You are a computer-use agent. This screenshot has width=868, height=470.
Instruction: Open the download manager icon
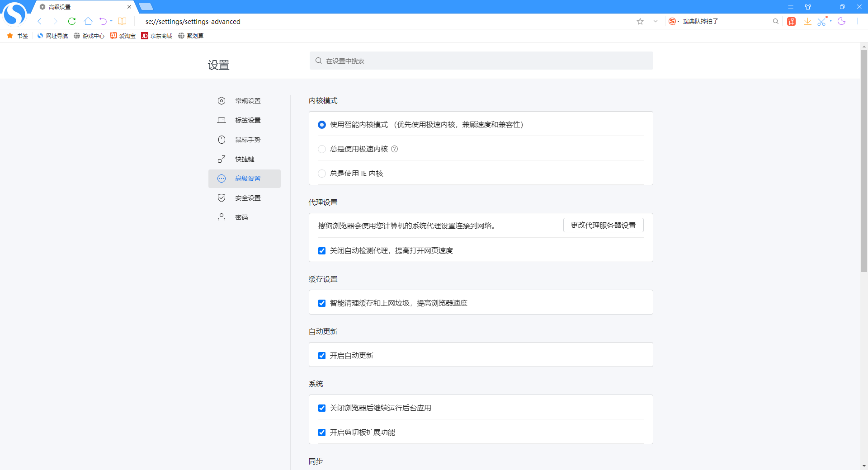(808, 21)
